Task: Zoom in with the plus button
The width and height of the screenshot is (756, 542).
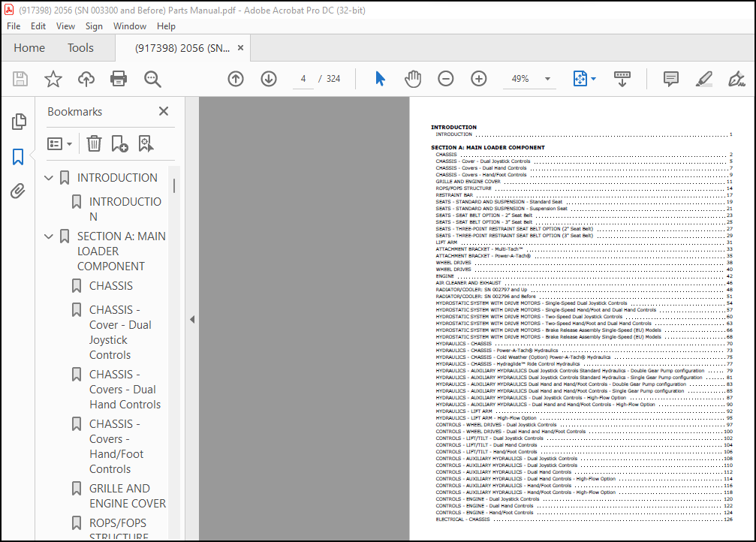Action: coord(479,79)
